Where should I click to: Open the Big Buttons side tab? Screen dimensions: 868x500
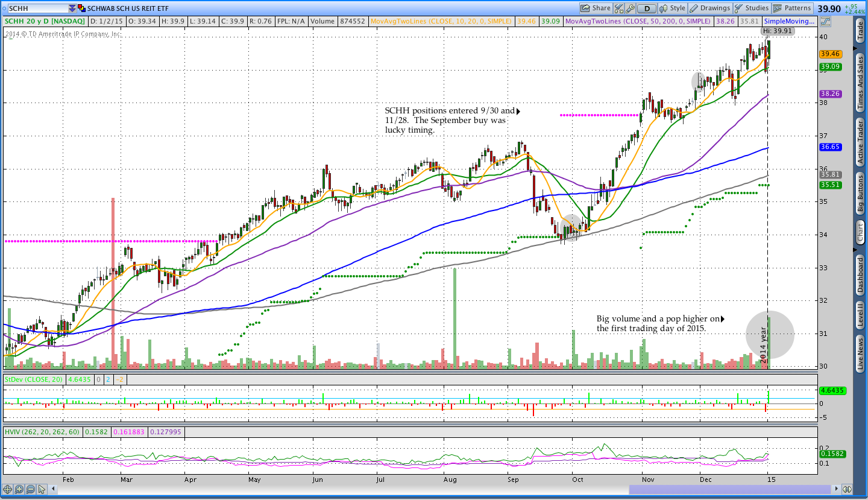860,193
